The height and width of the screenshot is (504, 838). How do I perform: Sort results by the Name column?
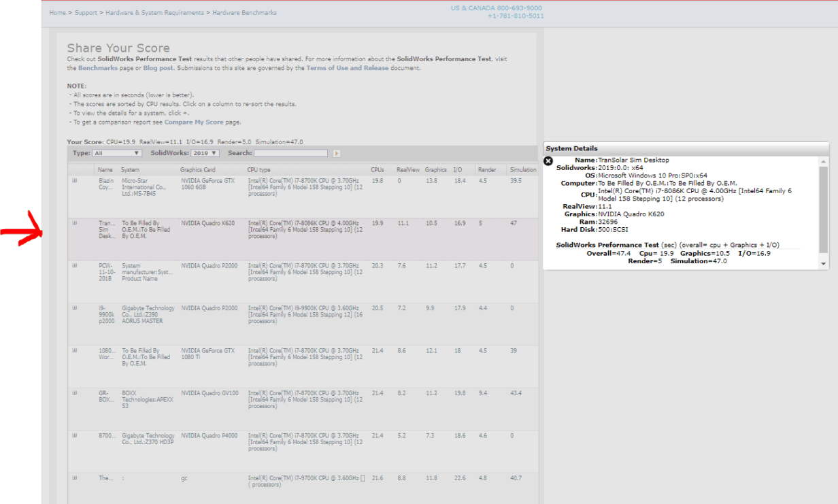tap(105, 170)
